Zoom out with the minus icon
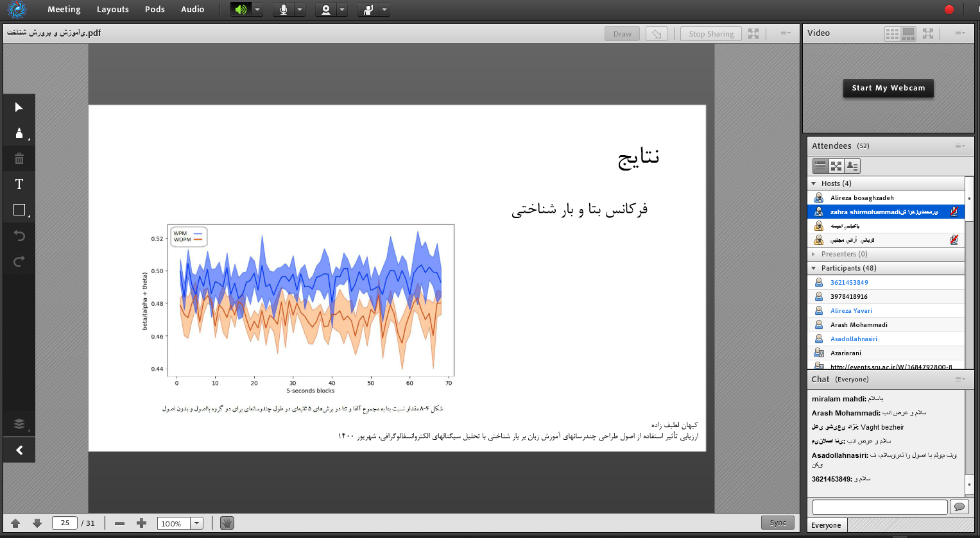This screenshot has height=538, width=980. point(119,523)
